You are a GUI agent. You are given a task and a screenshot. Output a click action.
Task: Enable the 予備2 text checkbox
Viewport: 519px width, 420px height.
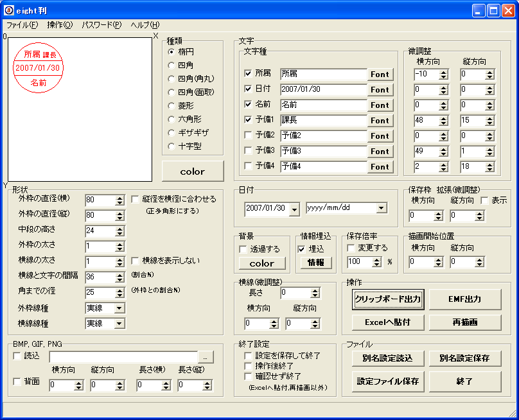point(248,135)
